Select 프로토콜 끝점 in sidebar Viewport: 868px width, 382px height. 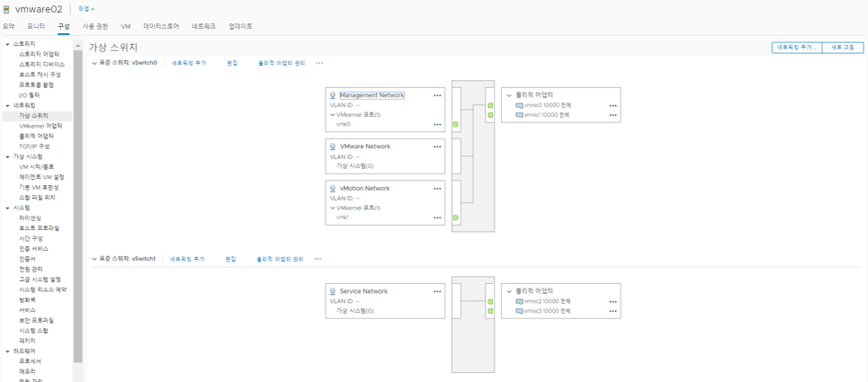[38, 84]
